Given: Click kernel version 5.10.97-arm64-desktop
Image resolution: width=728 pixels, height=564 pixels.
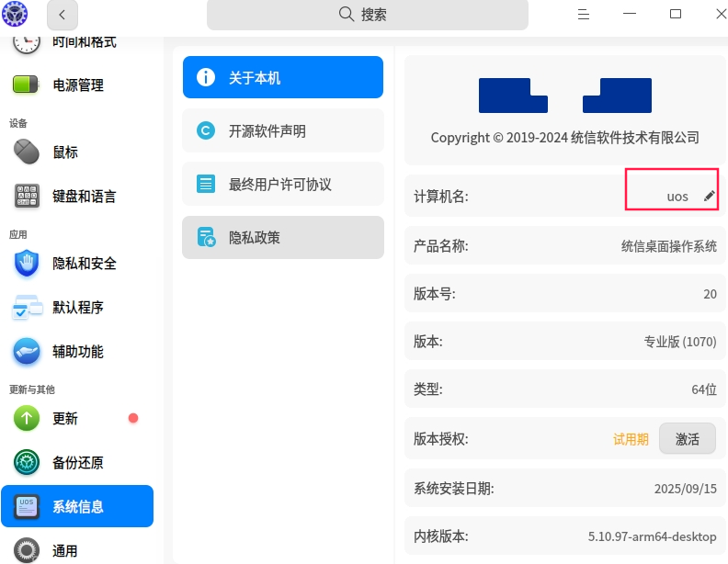Looking at the screenshot, I should click(x=653, y=536).
